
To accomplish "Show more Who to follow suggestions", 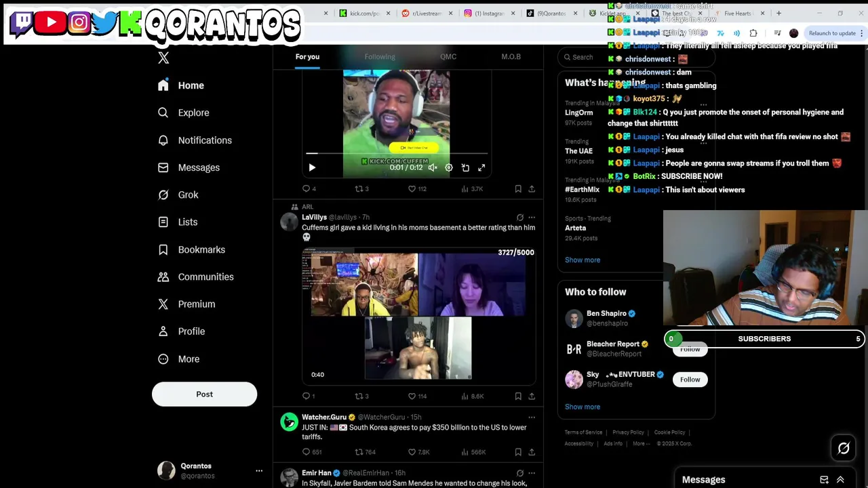I will [x=583, y=407].
